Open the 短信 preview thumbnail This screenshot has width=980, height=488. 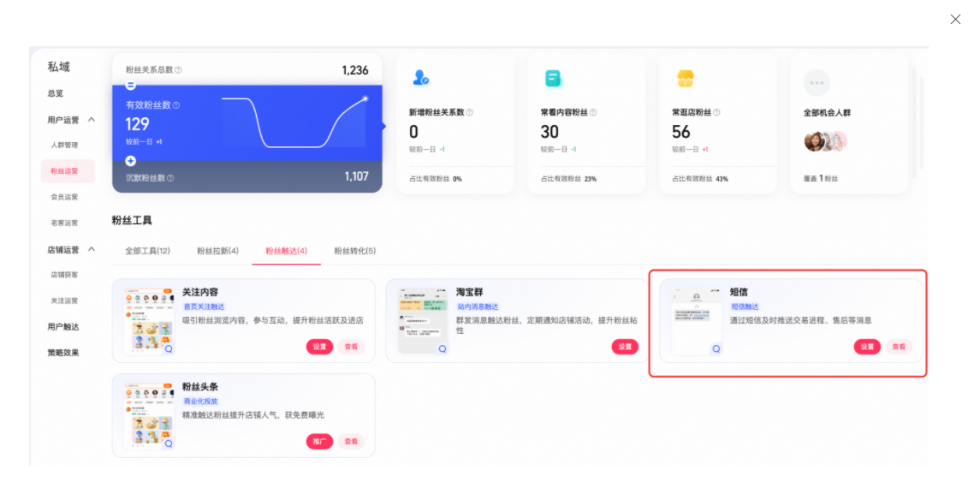coord(696,321)
